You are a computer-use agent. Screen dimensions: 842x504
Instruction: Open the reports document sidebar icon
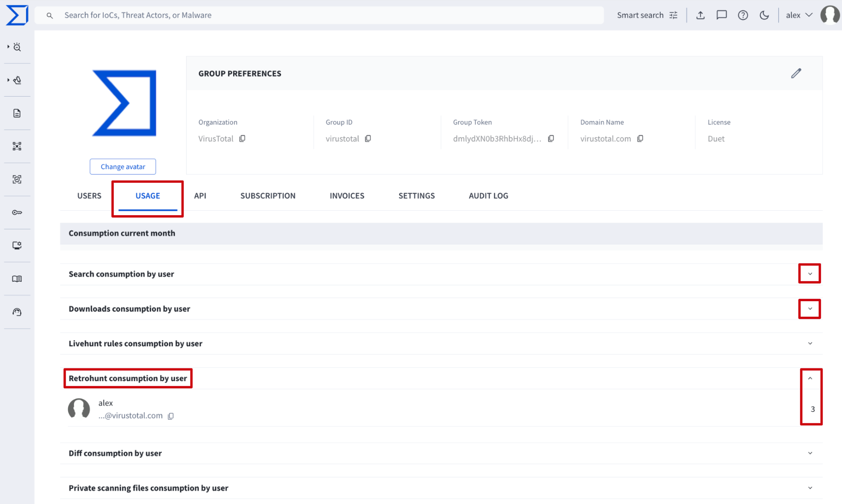click(x=17, y=113)
